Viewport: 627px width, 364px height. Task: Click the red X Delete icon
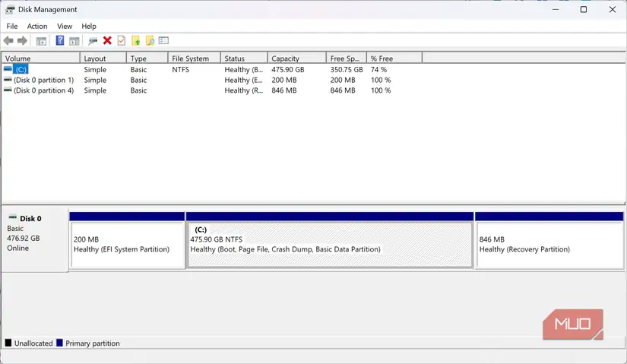pyautogui.click(x=107, y=40)
